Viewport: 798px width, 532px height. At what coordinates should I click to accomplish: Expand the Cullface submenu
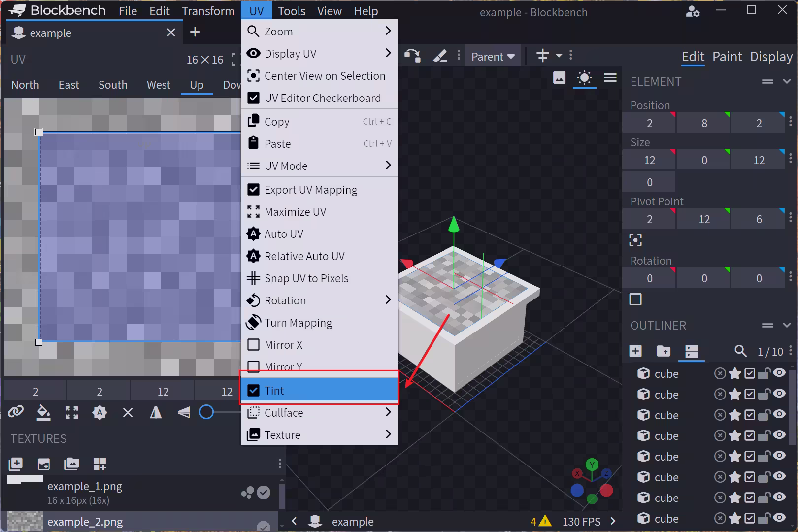point(318,413)
